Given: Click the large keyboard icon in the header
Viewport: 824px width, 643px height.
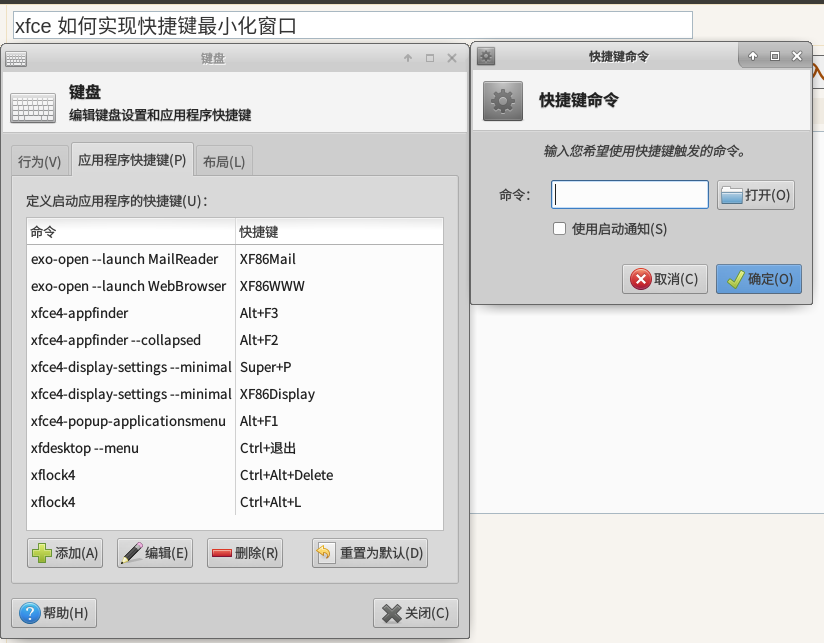Looking at the screenshot, I should pos(33,108).
